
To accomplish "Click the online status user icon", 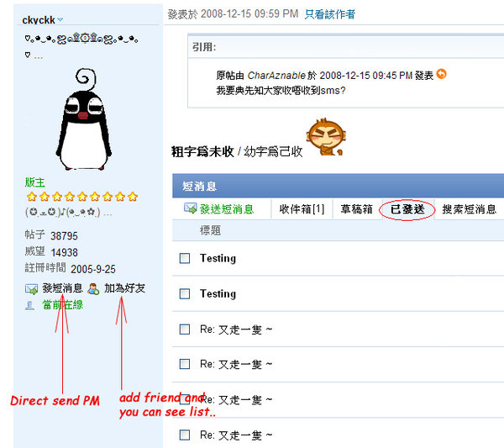I will coord(30,305).
